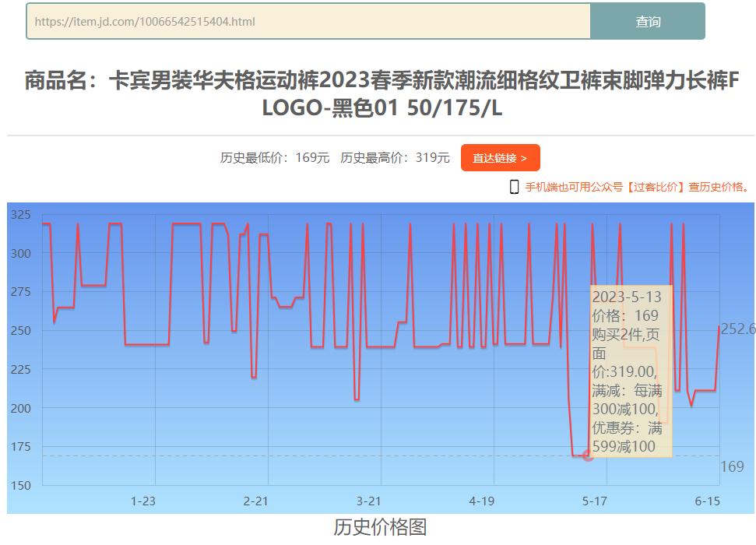This screenshot has height=545, width=756.
Task: Click the product name heading text
Action: (x=380, y=93)
